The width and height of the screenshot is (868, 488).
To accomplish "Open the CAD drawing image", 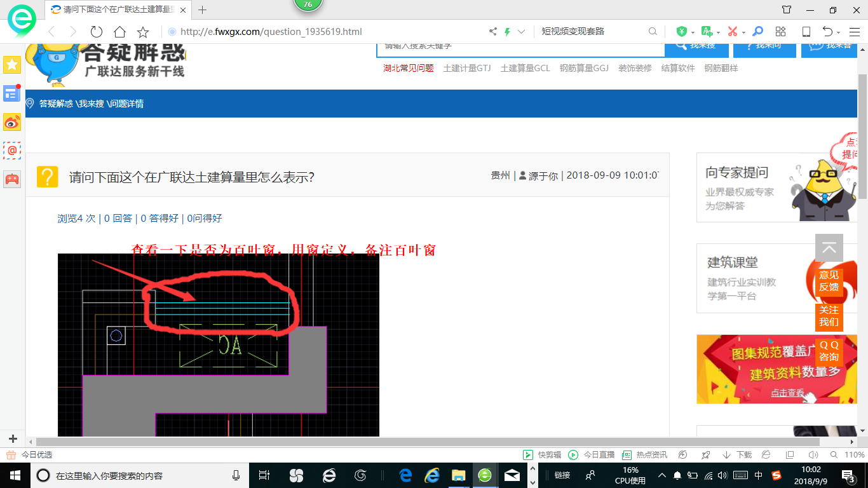I will (219, 345).
